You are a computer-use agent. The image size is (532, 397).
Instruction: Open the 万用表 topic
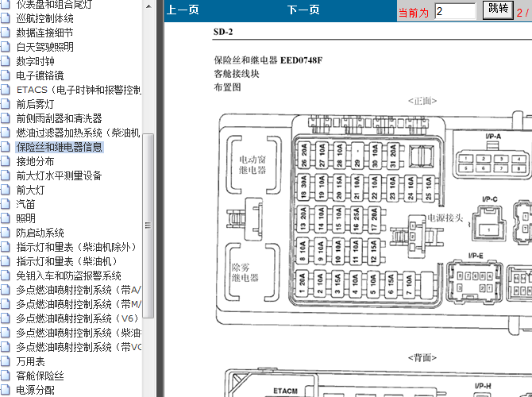[30, 361]
